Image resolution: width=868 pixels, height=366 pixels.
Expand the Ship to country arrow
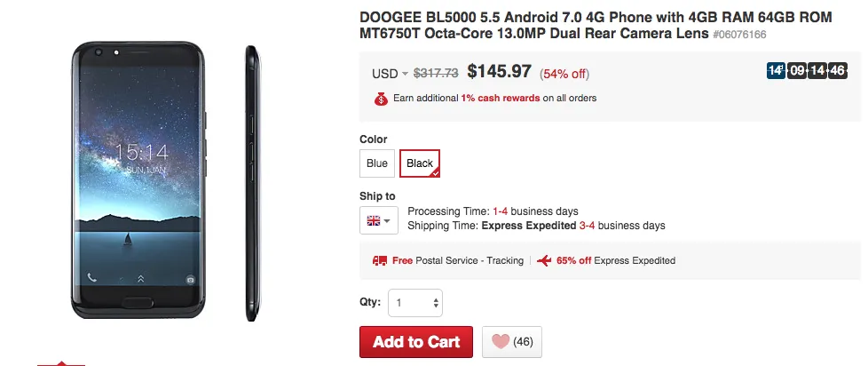pyautogui.click(x=388, y=219)
